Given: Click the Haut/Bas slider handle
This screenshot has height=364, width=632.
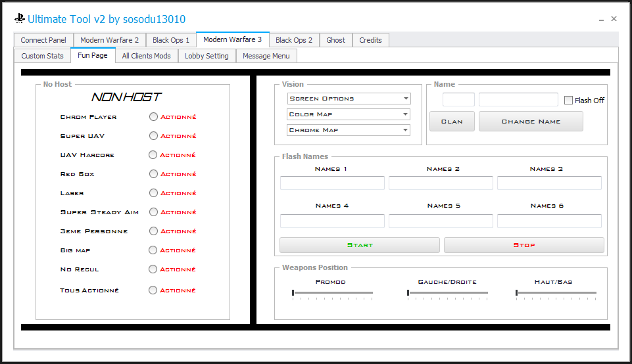Looking at the screenshot, I should pyautogui.click(x=516, y=293).
